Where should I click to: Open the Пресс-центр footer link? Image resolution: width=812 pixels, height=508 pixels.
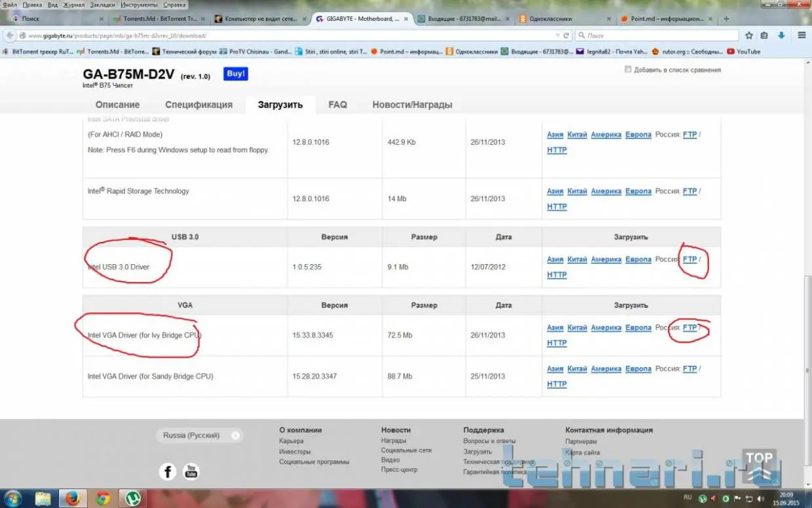[x=399, y=469]
